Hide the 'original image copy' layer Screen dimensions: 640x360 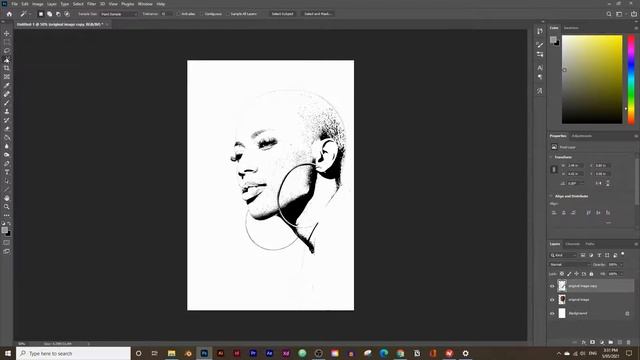(552, 286)
